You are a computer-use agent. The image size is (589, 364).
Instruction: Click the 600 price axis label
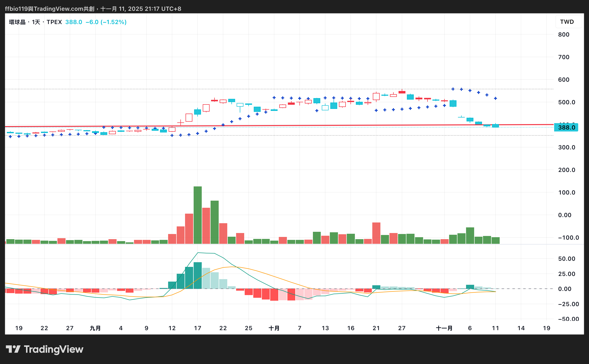563,80
